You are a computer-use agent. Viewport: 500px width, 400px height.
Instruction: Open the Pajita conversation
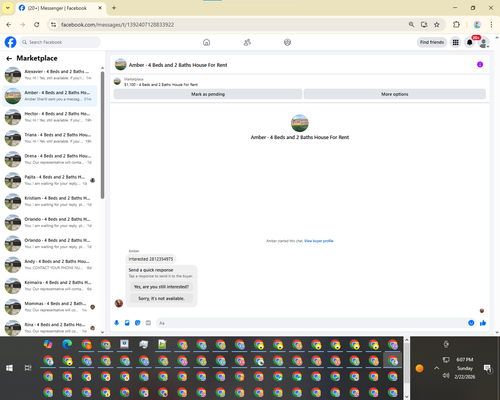[x=50, y=180]
